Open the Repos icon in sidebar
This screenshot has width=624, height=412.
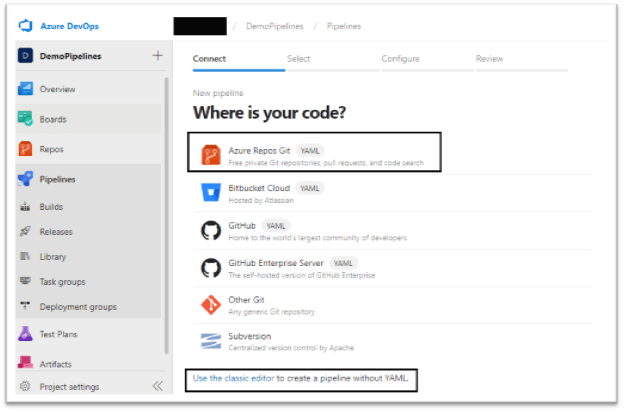pos(25,149)
